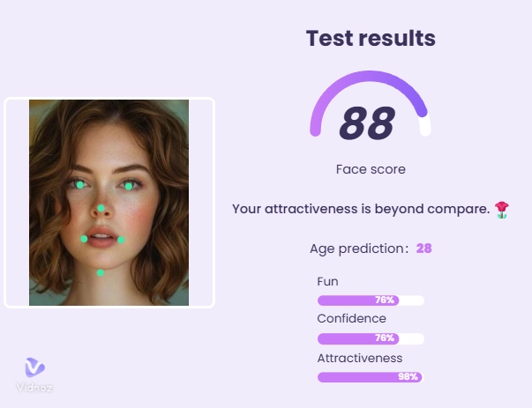The height and width of the screenshot is (408, 532).
Task: Click the green dot at left mouth corner
Action: [85, 239]
